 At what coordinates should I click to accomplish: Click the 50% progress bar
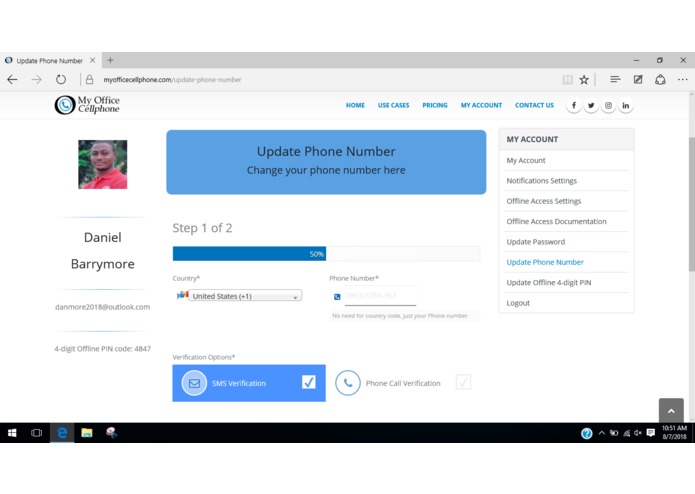(x=326, y=254)
